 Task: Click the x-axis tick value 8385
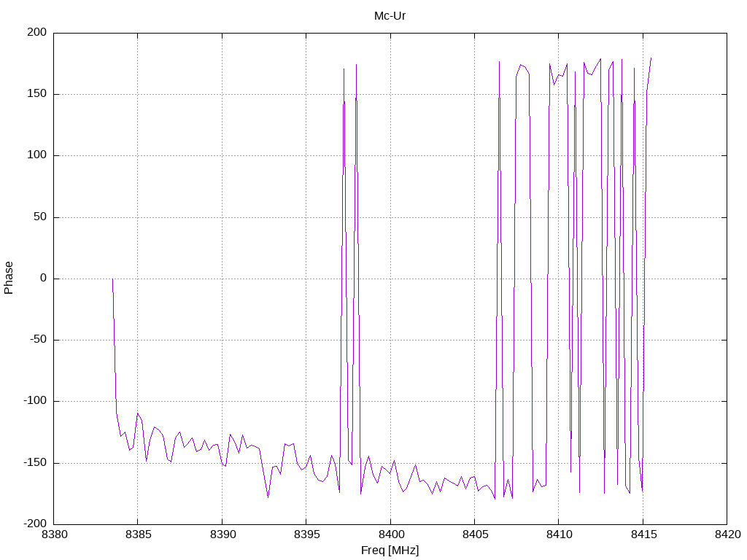tap(138, 534)
